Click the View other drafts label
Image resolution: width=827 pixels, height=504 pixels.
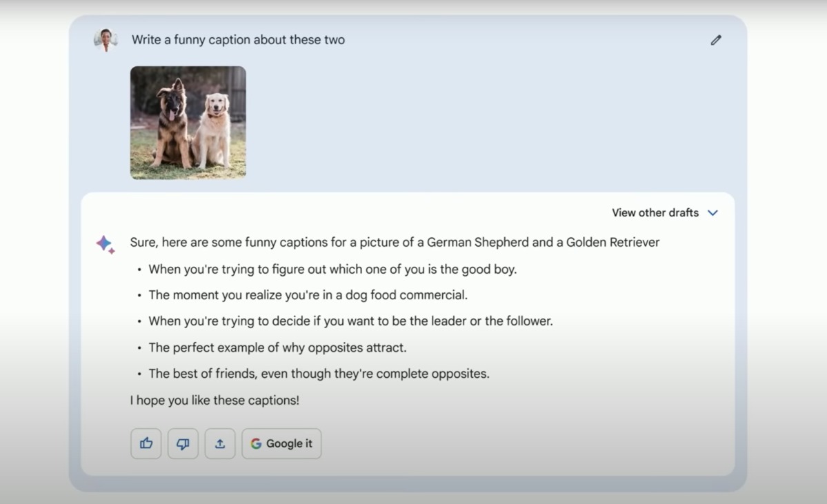click(x=655, y=213)
